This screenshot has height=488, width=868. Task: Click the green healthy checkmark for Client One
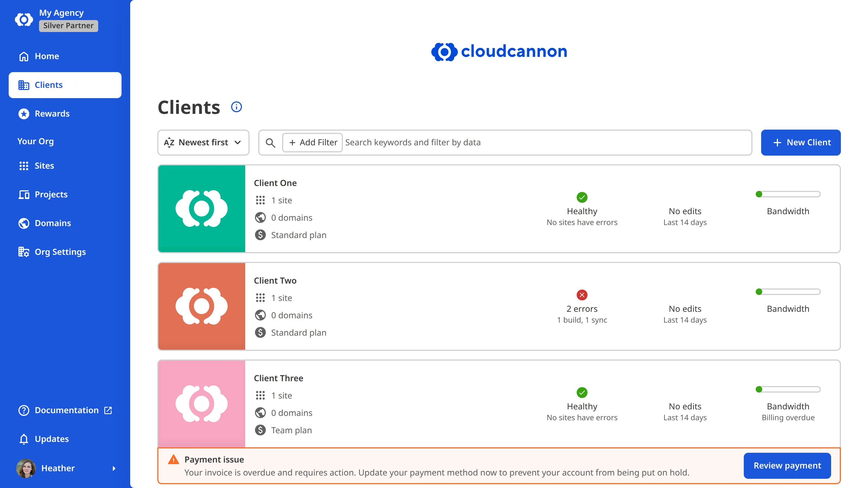582,197
